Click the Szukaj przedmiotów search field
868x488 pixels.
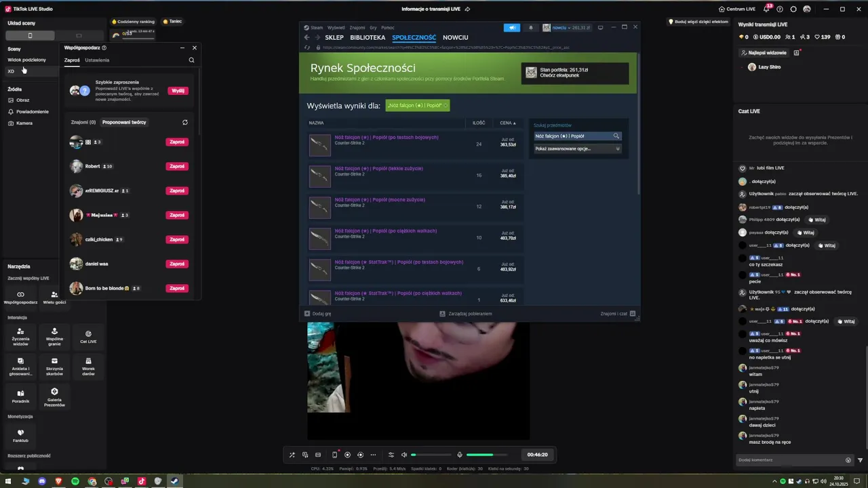tap(577, 136)
